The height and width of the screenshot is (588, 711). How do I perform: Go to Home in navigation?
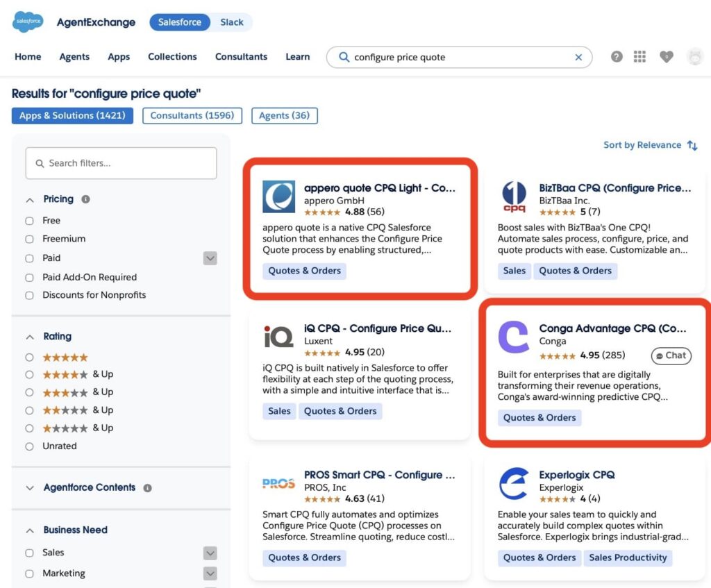(x=28, y=57)
